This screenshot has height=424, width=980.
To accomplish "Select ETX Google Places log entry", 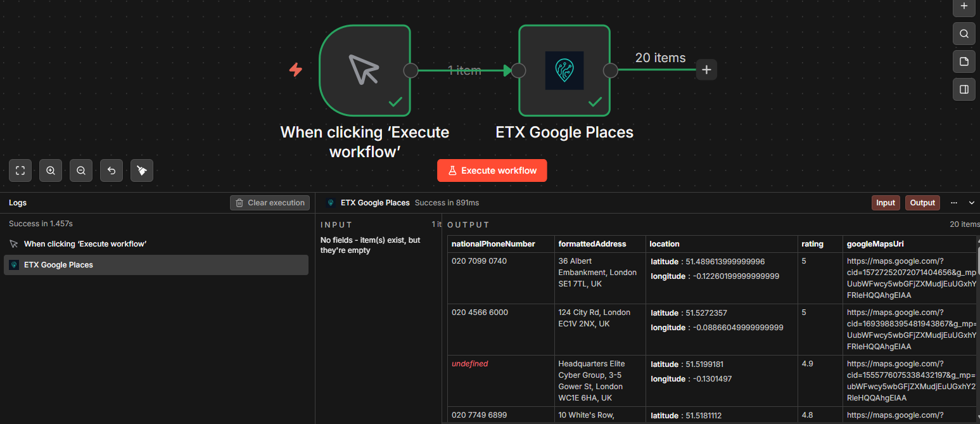I will point(156,265).
